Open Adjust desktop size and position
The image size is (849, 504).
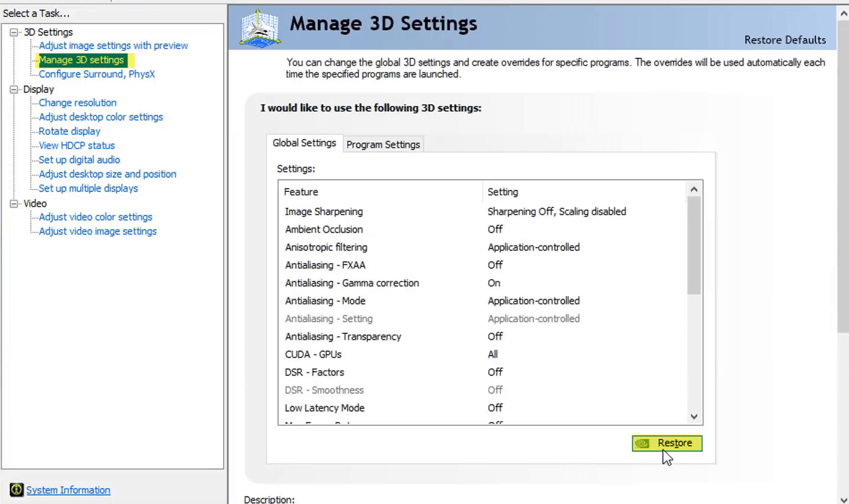click(107, 174)
